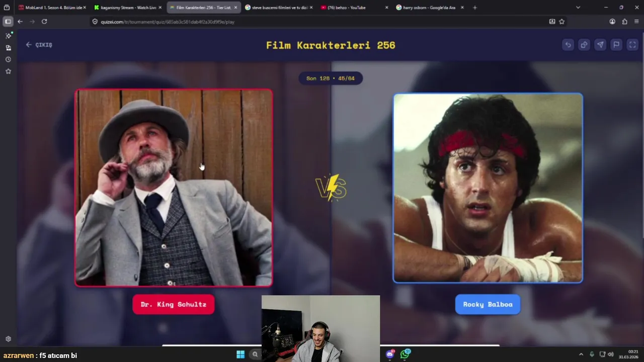Click the report flag icon
644x362 pixels.
tap(616, 45)
